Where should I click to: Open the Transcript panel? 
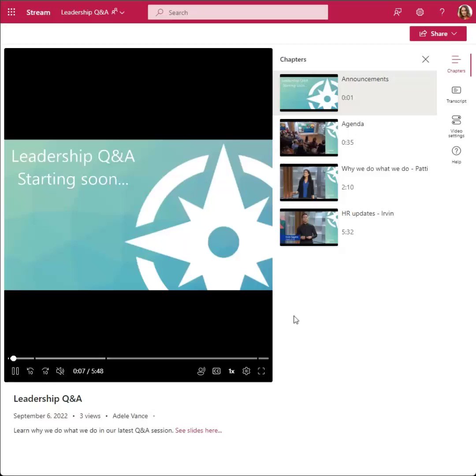pos(456,93)
